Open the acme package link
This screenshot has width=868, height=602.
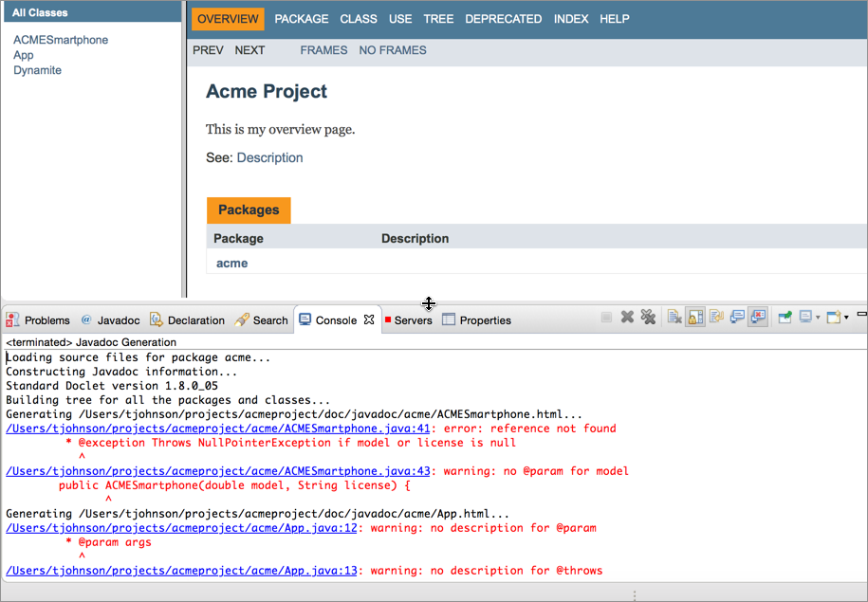[x=231, y=264]
